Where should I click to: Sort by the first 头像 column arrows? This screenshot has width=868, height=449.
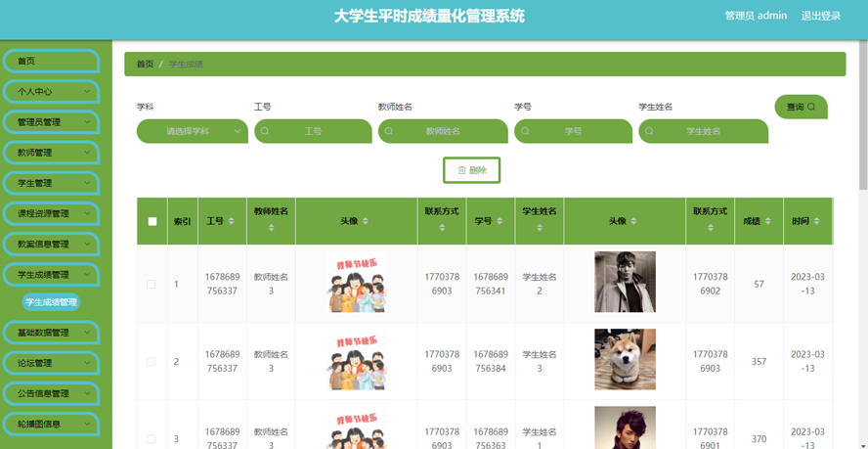click(366, 221)
